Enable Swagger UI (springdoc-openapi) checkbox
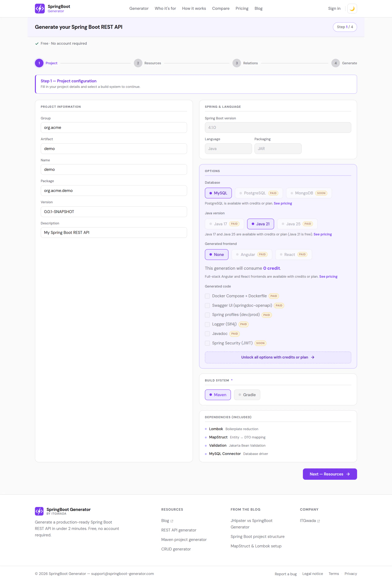This screenshot has height=582, width=392. (207, 305)
